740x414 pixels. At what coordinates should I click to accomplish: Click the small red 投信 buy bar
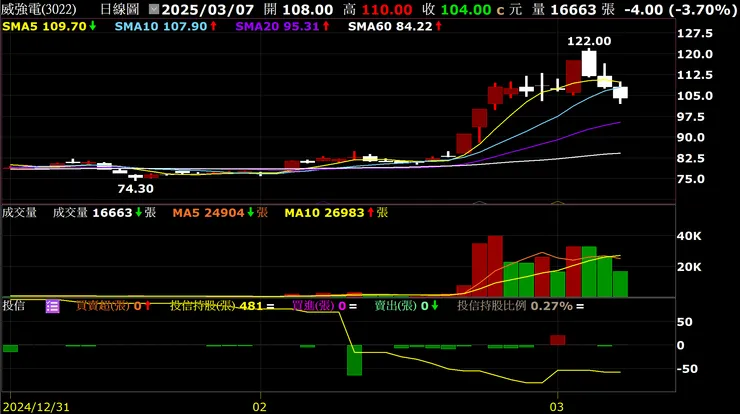(x=557, y=340)
